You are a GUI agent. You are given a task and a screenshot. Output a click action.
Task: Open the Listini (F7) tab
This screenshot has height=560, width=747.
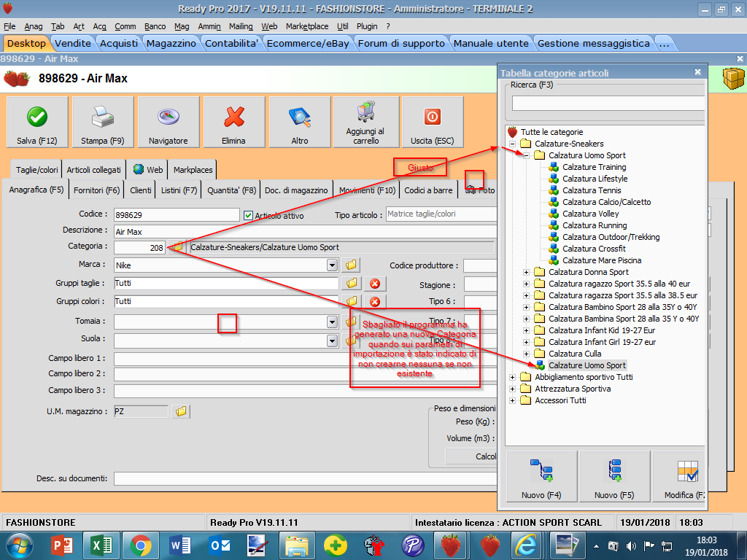click(179, 190)
